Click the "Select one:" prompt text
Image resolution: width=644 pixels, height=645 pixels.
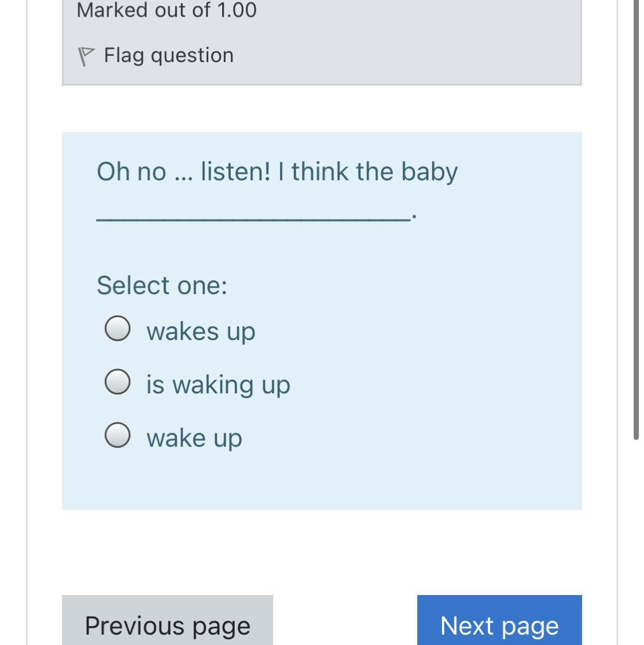point(162,285)
